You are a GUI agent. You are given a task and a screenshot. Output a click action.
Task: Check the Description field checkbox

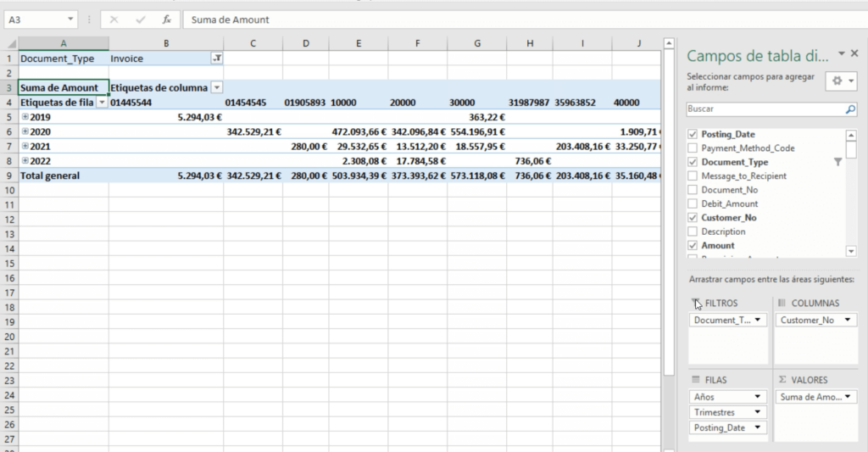tap(694, 232)
